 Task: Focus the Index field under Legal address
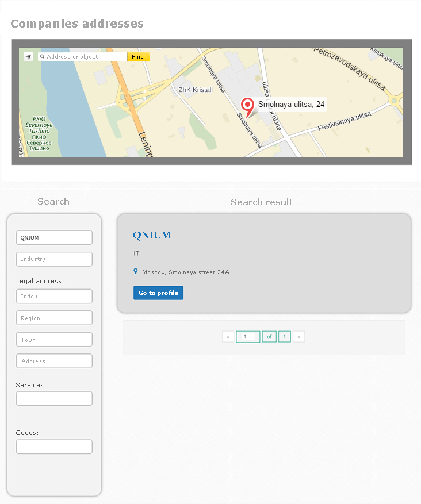[x=54, y=297]
